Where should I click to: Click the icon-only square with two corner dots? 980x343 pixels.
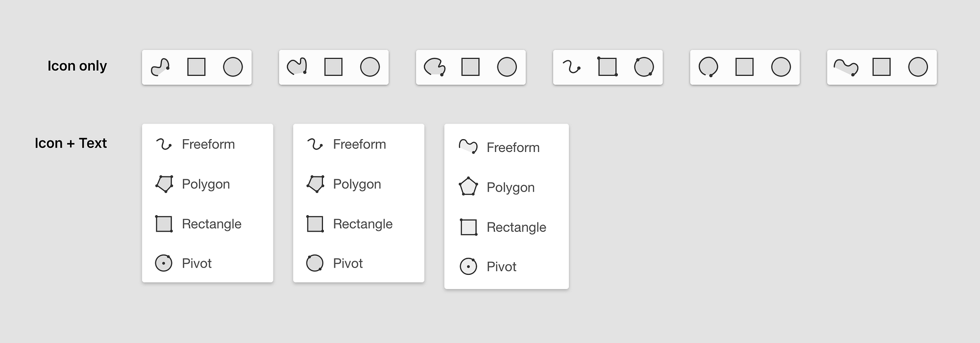[x=608, y=67]
